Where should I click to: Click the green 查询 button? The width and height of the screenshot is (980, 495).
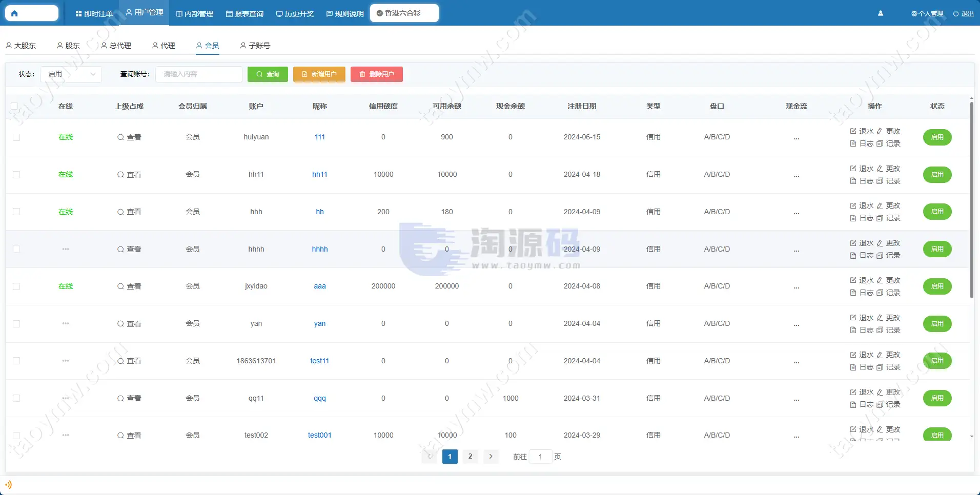268,74
